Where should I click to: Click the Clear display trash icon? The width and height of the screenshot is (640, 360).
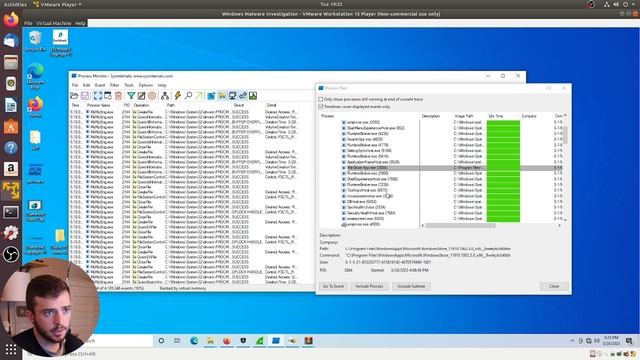[x=118, y=96]
